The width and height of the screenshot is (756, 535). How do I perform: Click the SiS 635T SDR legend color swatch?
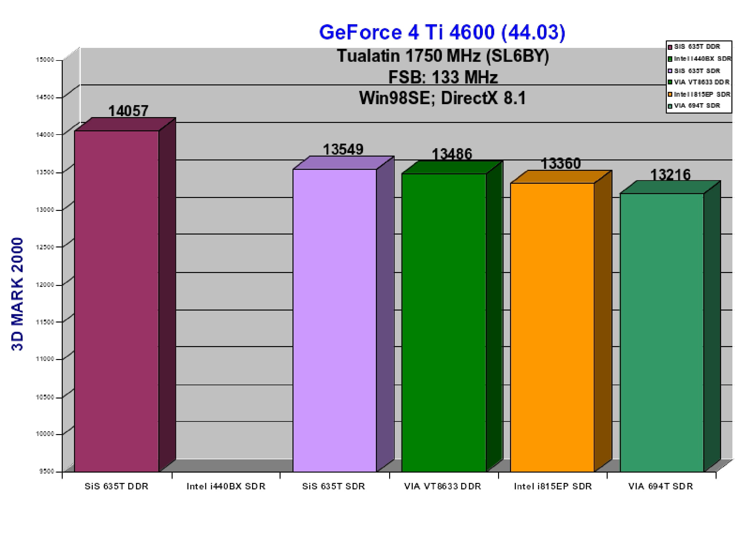(670, 71)
